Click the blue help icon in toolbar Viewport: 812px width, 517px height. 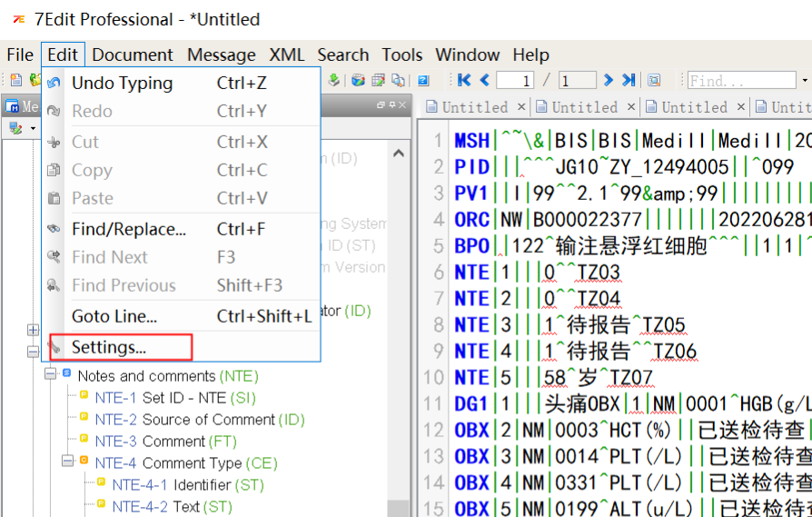pyautogui.click(x=423, y=81)
